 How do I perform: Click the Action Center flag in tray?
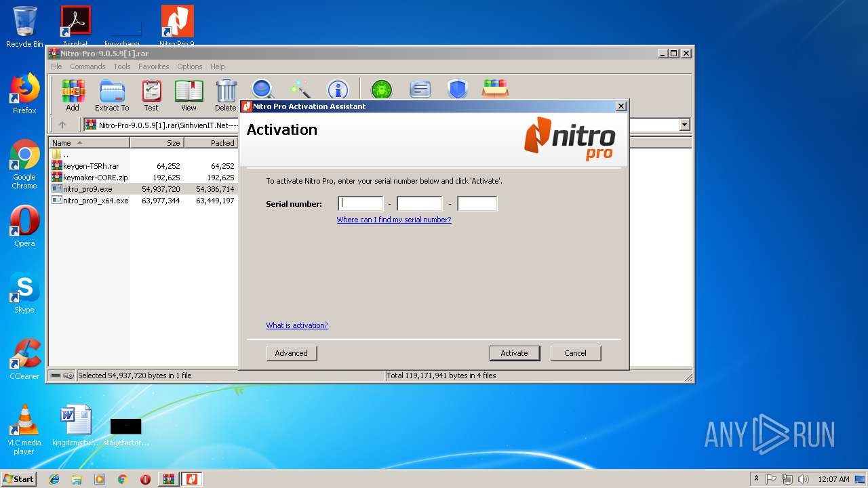tap(772, 479)
